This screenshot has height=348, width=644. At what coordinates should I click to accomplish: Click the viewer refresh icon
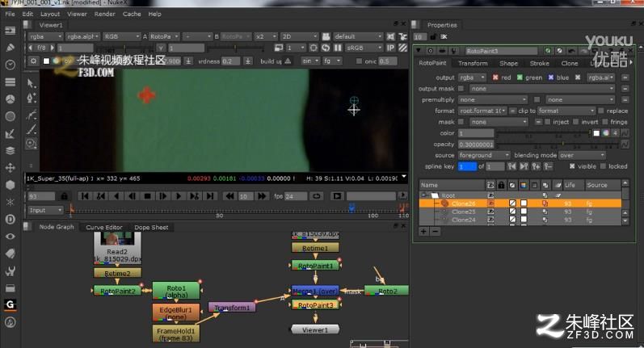tap(326, 48)
